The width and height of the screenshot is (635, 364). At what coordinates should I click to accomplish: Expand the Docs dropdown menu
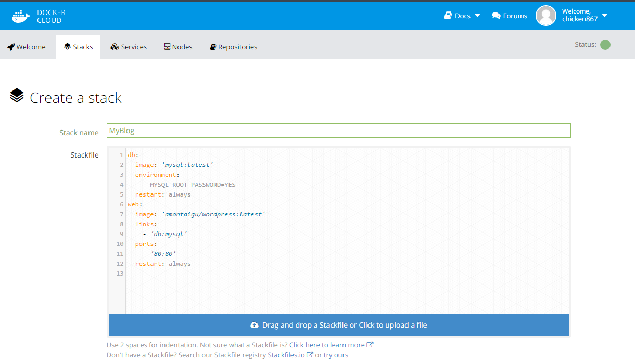tap(477, 16)
